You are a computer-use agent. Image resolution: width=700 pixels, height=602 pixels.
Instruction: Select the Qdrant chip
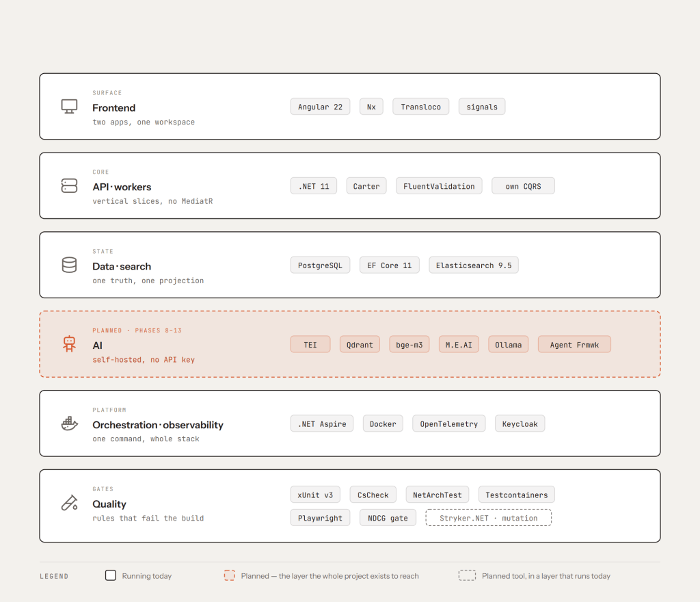(x=360, y=344)
